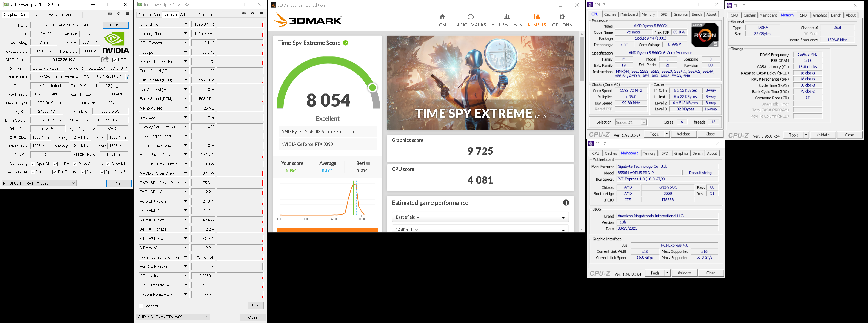This screenshot has height=323, width=868.
Task: Click the Bus Interface question mark icon
Action: [x=127, y=77]
